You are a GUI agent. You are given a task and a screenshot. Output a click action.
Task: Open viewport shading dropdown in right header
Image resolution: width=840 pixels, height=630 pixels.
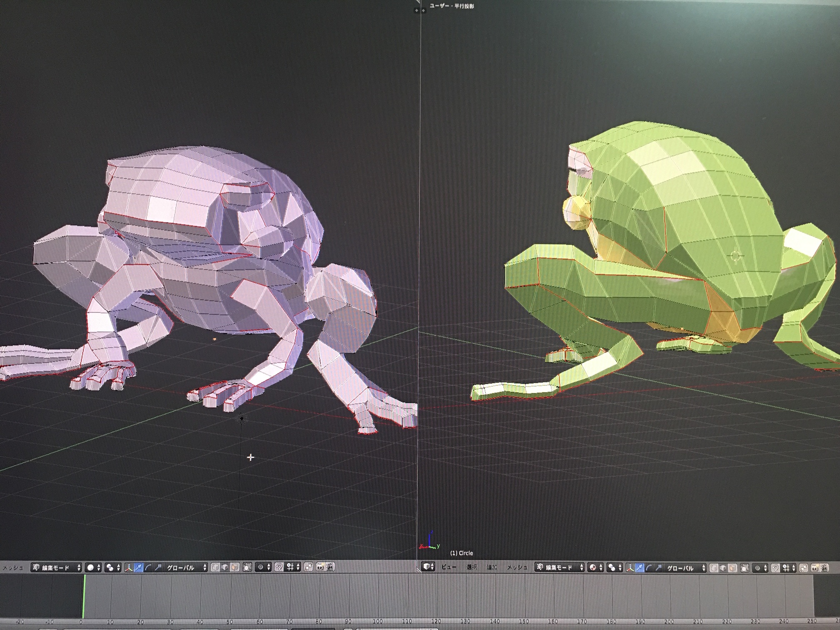pos(596,567)
